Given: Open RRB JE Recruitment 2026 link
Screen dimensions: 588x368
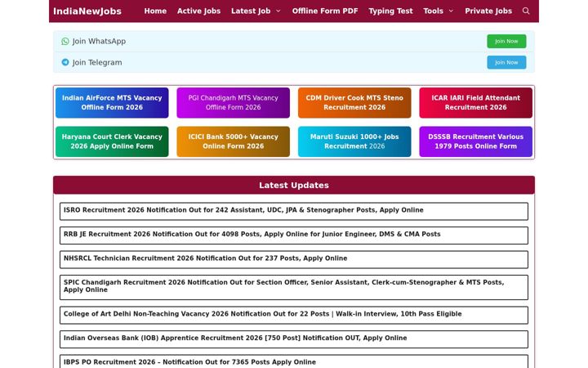Looking at the screenshot, I should tap(252, 234).
